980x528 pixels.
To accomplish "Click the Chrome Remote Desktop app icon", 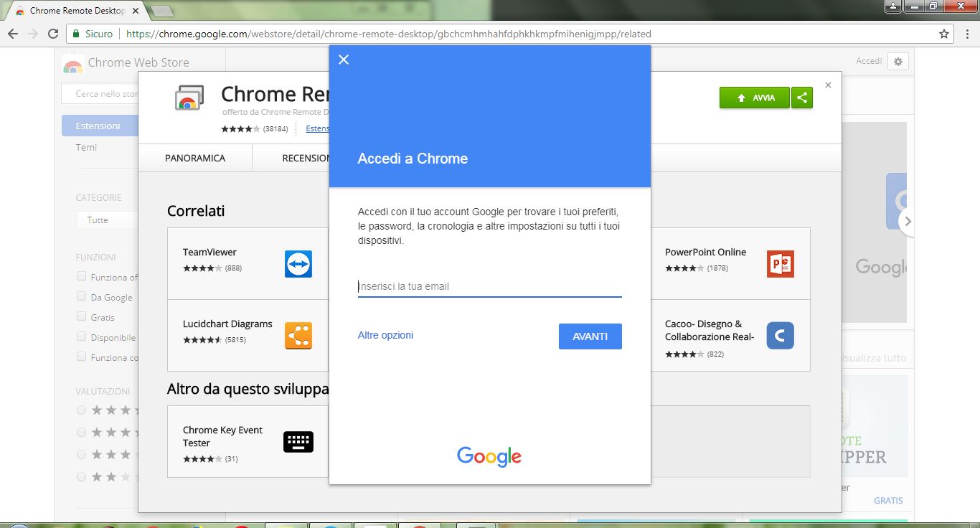I will pos(189,98).
